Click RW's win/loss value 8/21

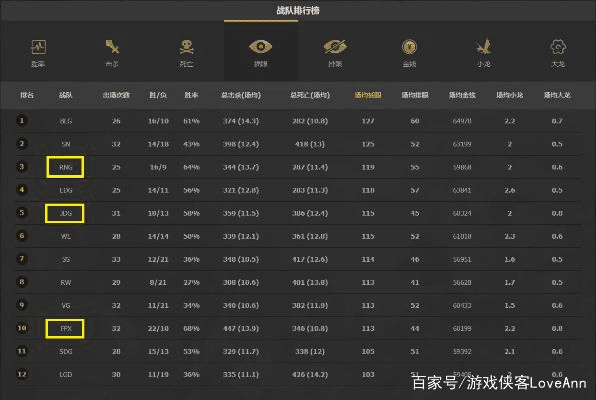tap(158, 283)
